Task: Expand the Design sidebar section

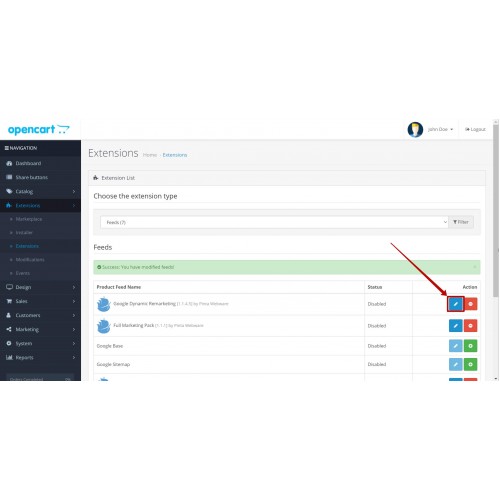Action: pyautogui.click(x=40, y=287)
